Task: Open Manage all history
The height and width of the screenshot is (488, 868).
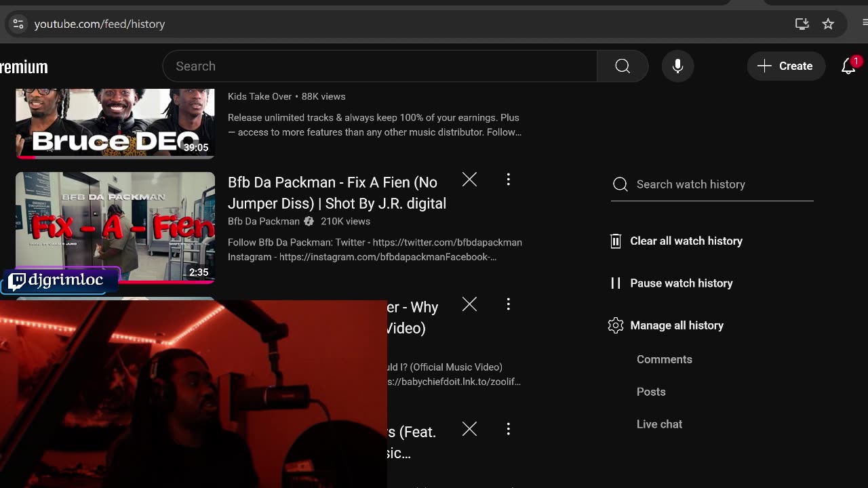Action: click(x=677, y=325)
